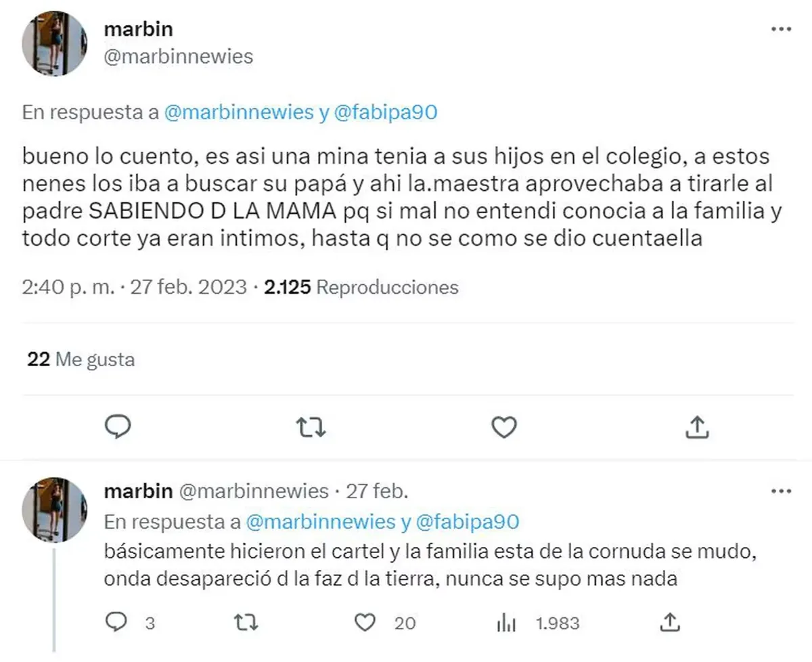View the 22 Me gusta list
This screenshot has height=662, width=812.
81,359
